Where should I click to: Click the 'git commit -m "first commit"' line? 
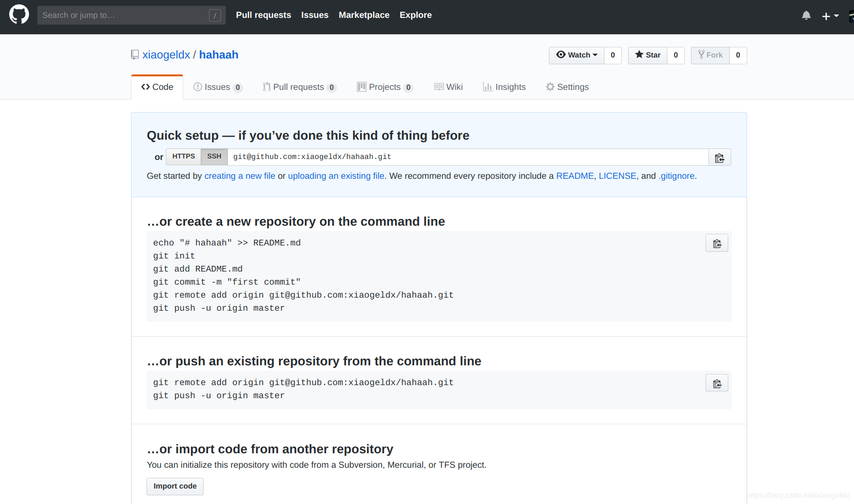227,282
